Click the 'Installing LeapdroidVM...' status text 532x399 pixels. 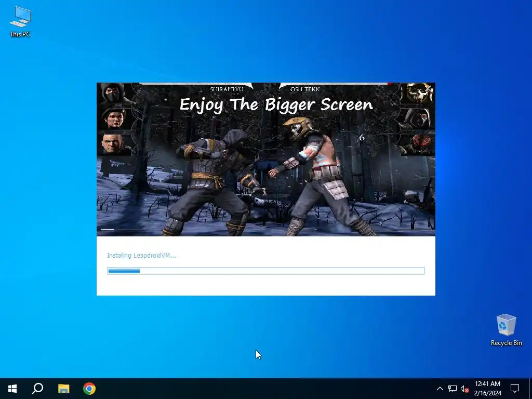pyautogui.click(x=141, y=256)
